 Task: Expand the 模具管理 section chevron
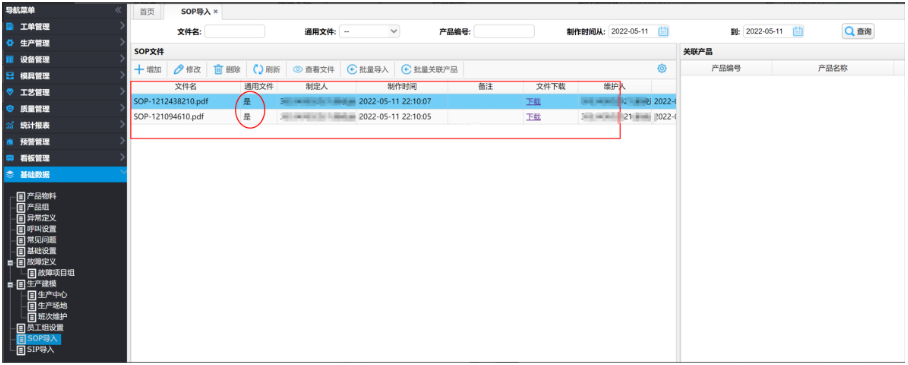point(122,75)
